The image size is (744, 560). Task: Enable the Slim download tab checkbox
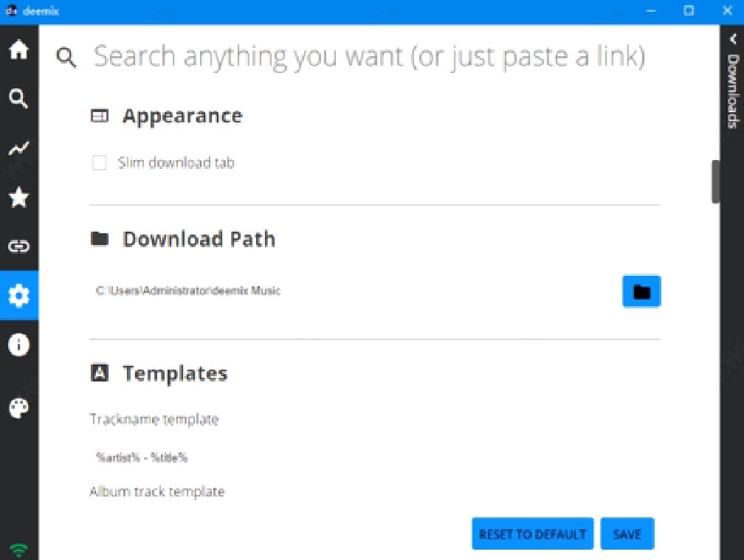click(x=99, y=163)
